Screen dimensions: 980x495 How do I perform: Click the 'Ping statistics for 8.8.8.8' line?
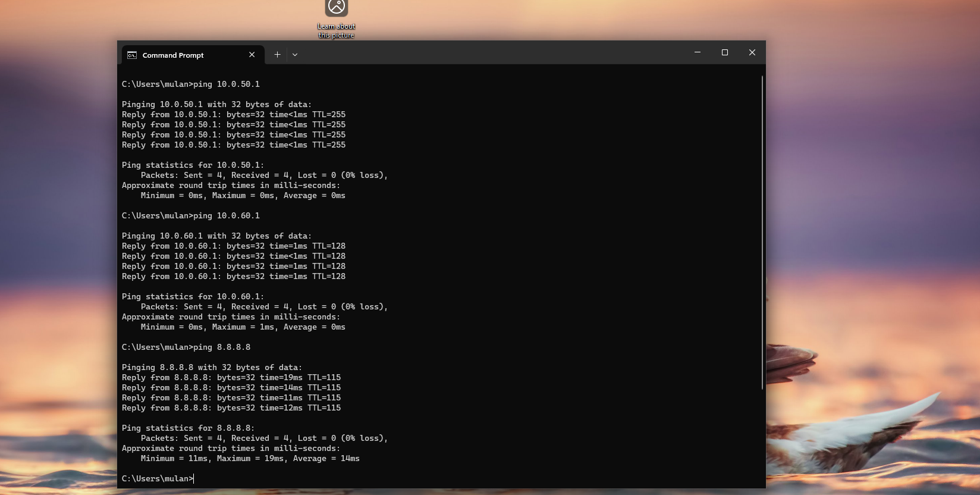click(x=188, y=428)
